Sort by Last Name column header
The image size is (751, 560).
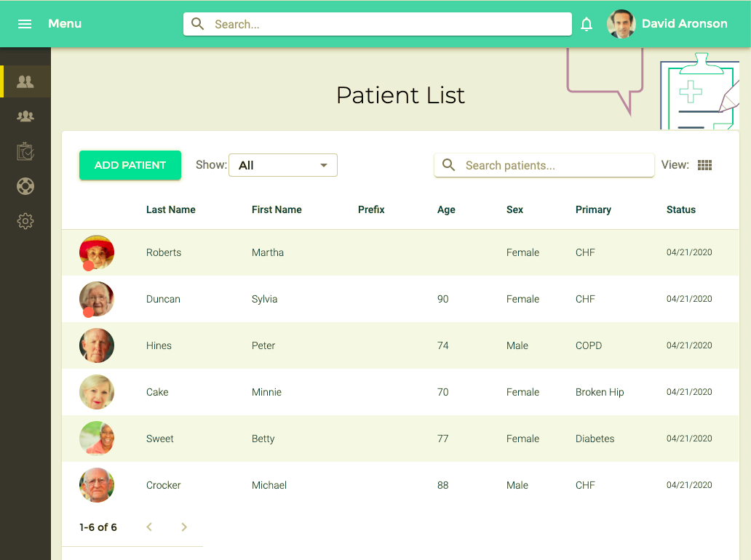[171, 209]
